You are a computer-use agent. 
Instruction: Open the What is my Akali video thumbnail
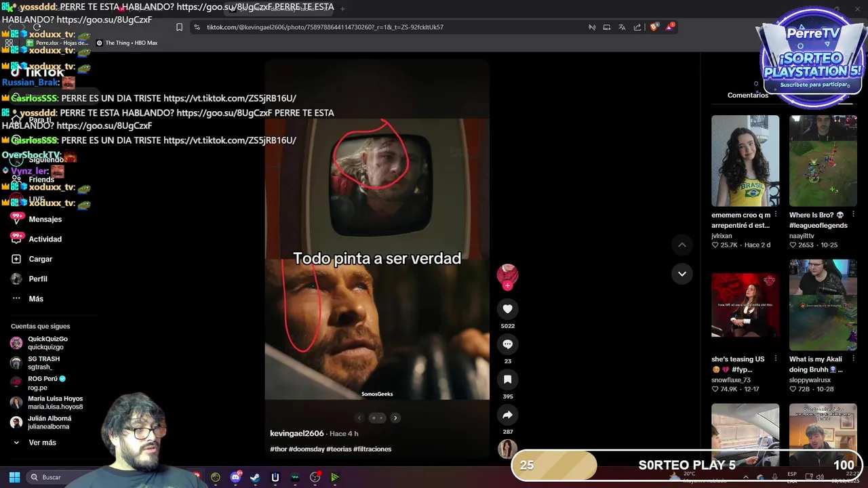823,306
